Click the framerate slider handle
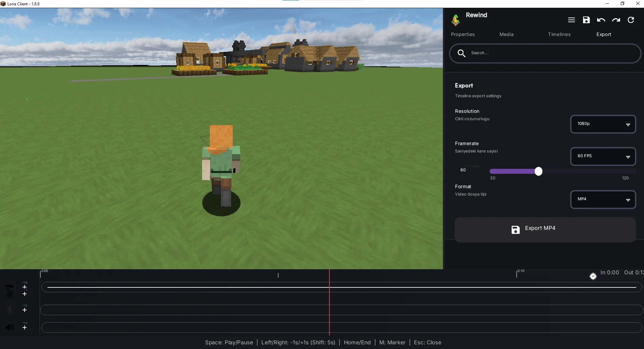 click(x=539, y=171)
